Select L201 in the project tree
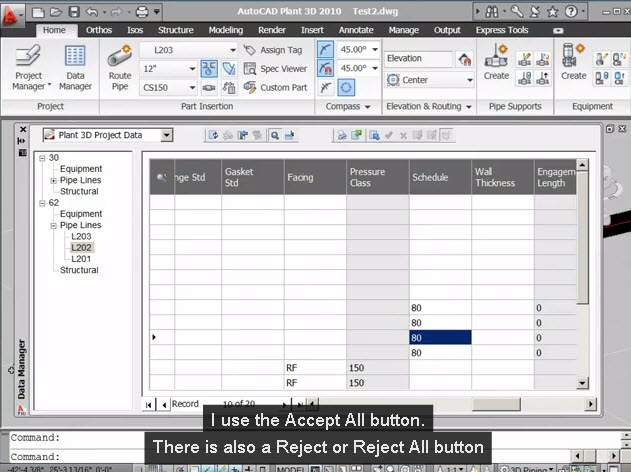Screen dimensions: 631x472 point(81,259)
